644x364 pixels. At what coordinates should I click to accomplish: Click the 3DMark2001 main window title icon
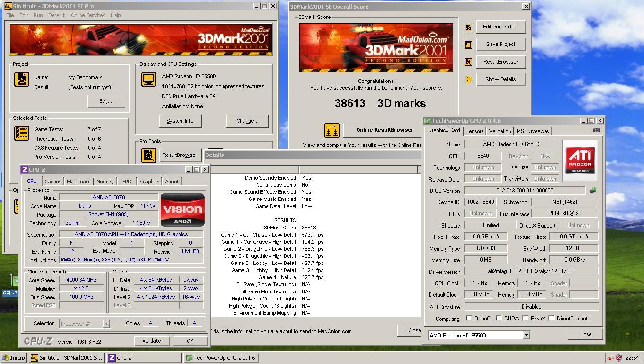(x=8, y=6)
